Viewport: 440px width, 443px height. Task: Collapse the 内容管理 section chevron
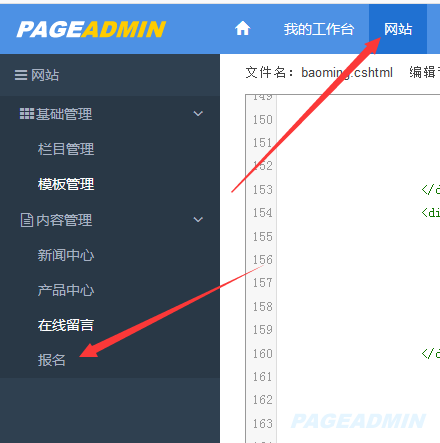pos(198,220)
